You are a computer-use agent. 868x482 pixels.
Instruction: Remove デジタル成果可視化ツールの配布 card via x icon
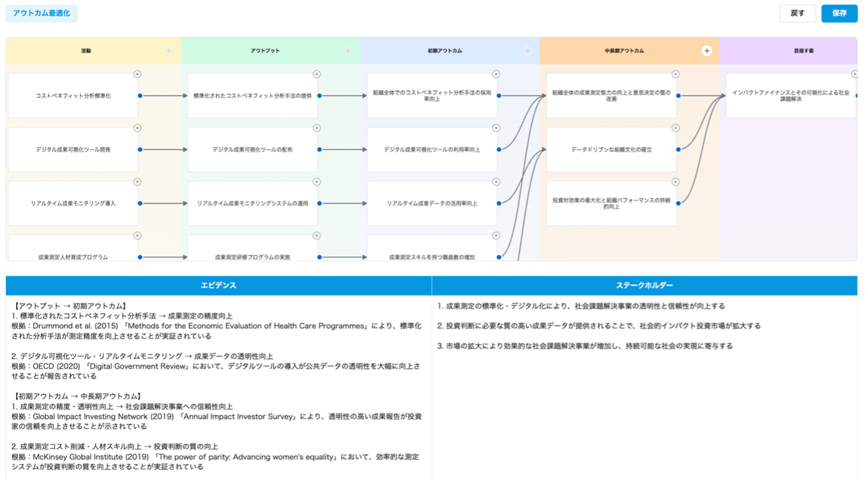316,128
